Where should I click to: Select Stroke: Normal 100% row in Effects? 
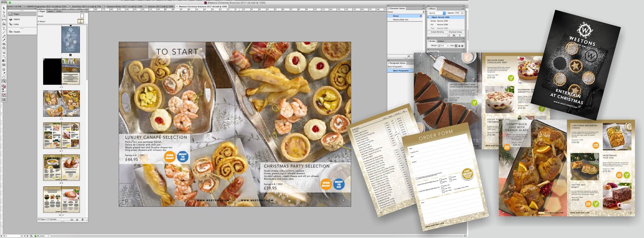446,21
